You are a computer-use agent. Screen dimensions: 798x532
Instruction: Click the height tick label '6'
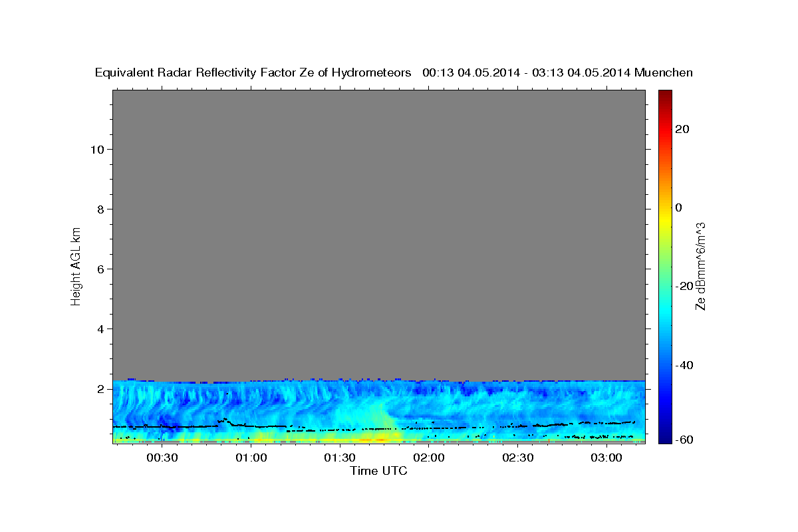coord(101,269)
